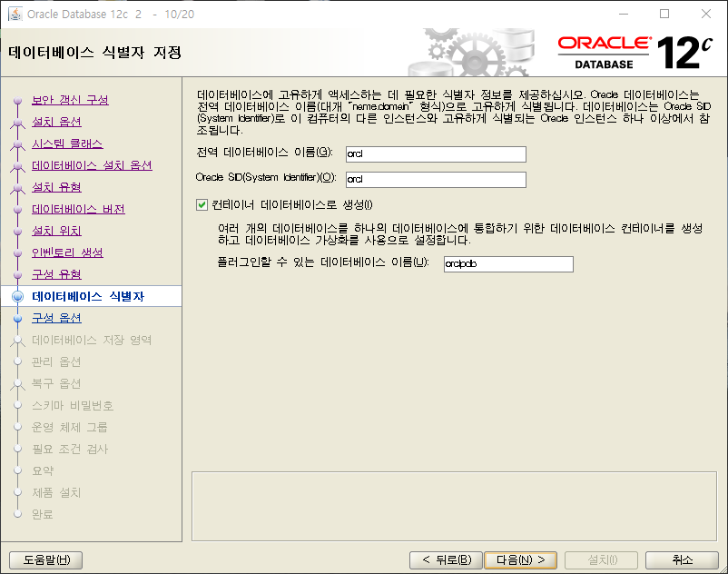
Task: Close the Oracle installer window
Action: click(x=706, y=14)
